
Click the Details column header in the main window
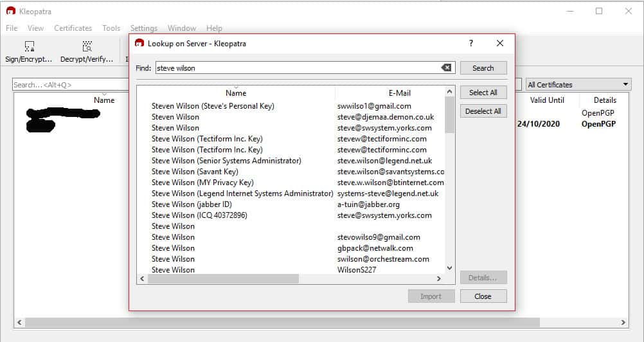pyautogui.click(x=605, y=100)
